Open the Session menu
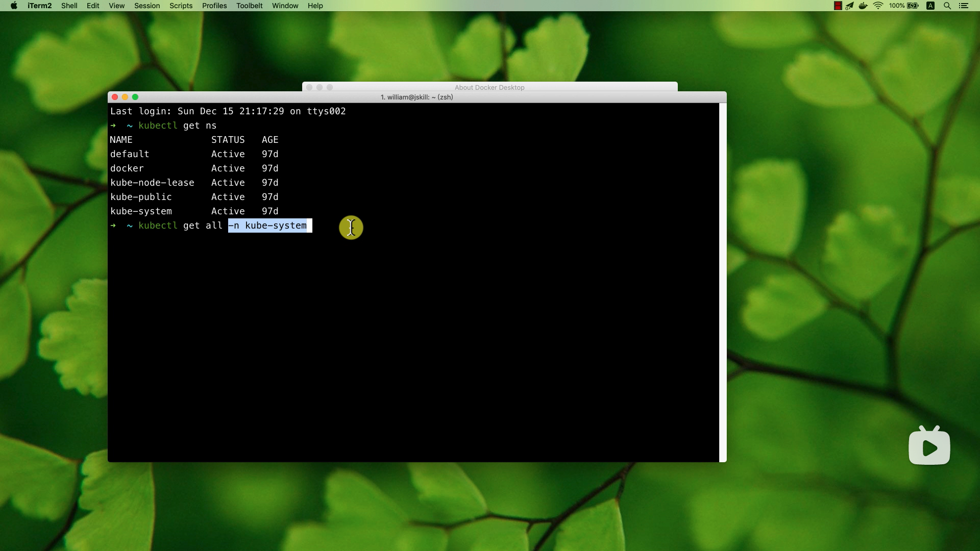The width and height of the screenshot is (980, 551). pos(147,6)
